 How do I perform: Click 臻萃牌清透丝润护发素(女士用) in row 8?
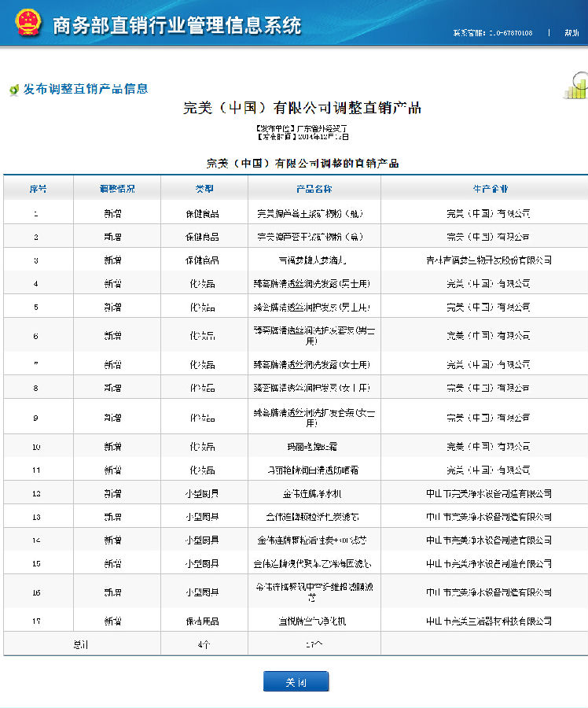312,389
